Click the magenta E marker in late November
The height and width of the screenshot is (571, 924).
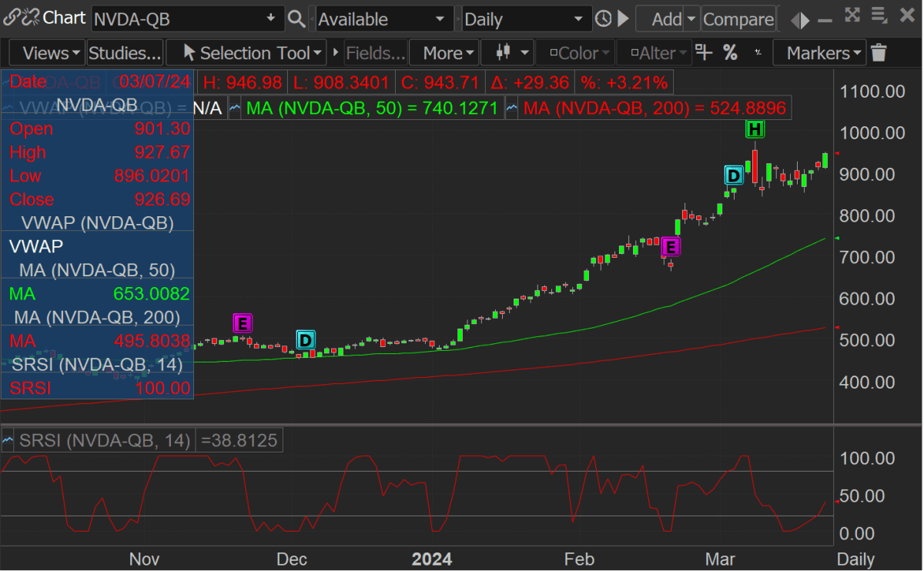(x=243, y=323)
